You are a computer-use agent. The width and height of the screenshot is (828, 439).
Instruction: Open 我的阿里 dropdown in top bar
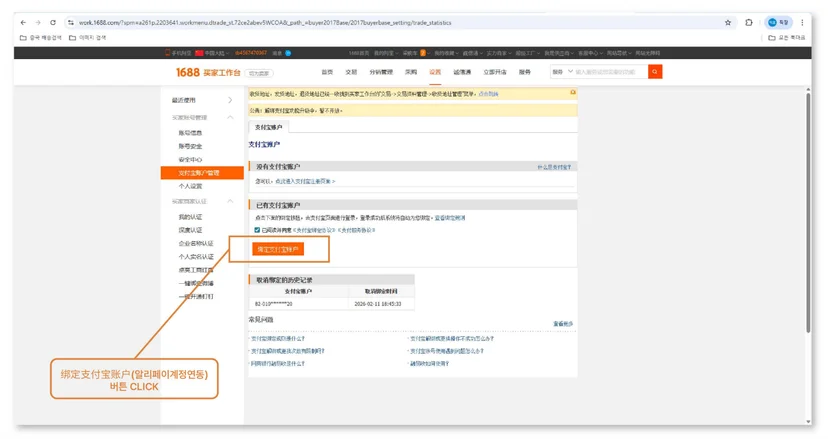pyautogui.click(x=385, y=53)
